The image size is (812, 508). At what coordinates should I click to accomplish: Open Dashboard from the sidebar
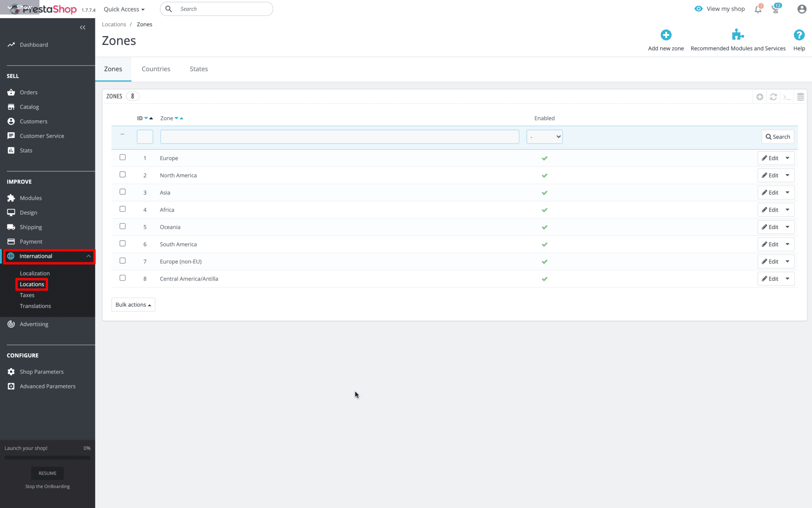[x=34, y=45]
